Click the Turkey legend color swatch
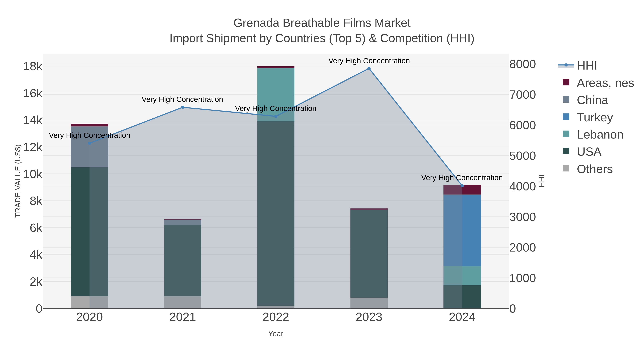644x362 pixels. 566,117
